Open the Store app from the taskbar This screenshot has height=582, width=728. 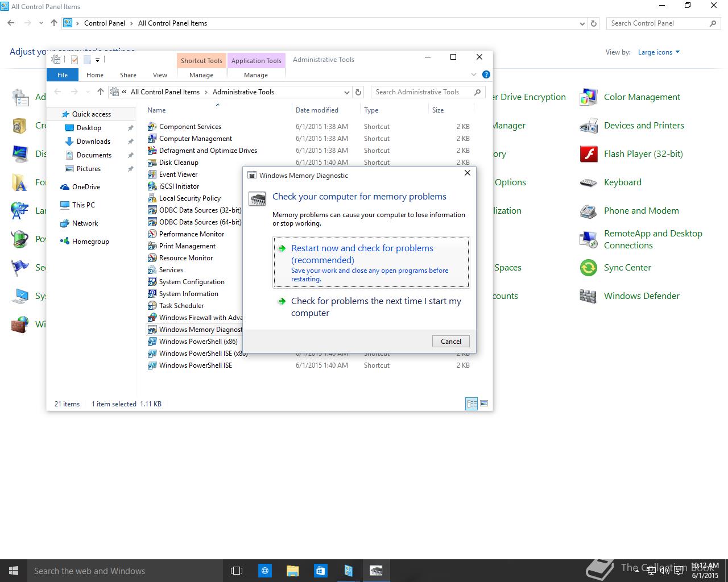(x=320, y=571)
